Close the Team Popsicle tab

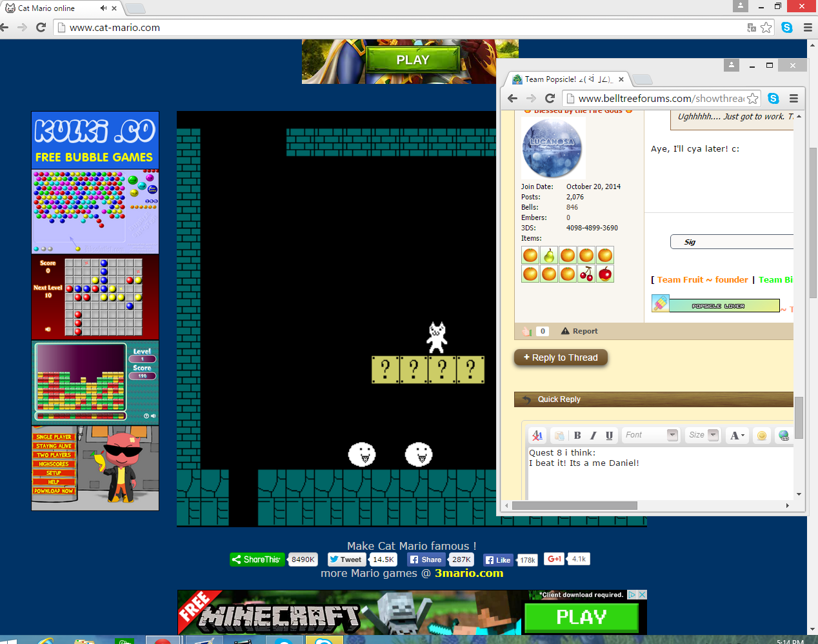(621, 79)
